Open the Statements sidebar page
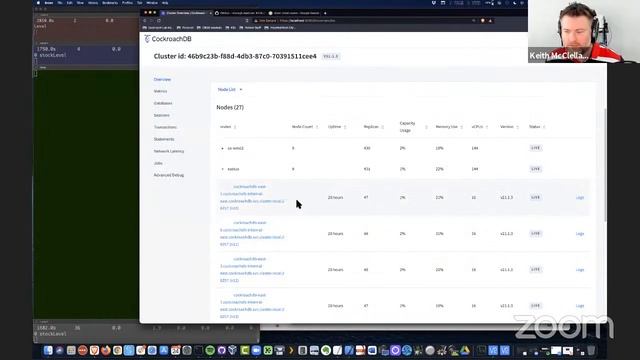This screenshot has width=640, height=360. click(164, 139)
